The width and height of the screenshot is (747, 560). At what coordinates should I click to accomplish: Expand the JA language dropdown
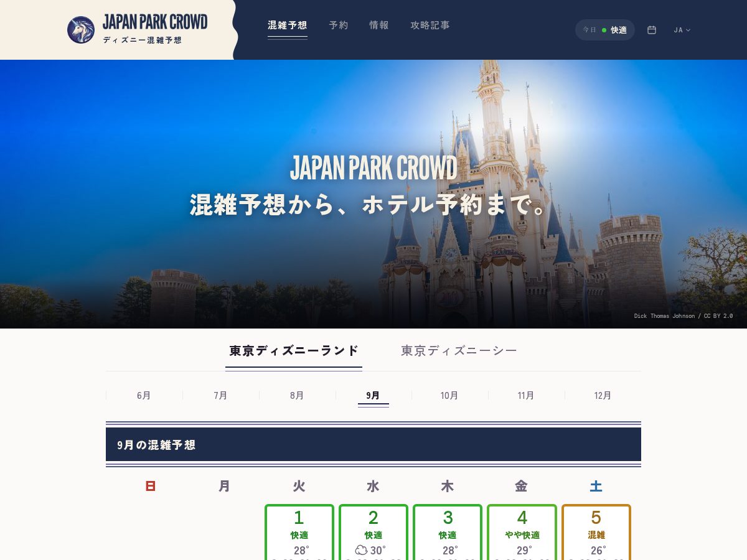pyautogui.click(x=682, y=30)
